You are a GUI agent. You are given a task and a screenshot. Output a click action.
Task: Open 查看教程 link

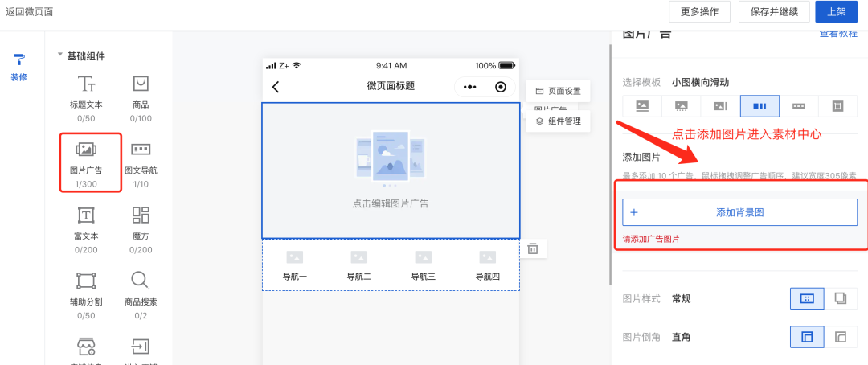coord(838,33)
